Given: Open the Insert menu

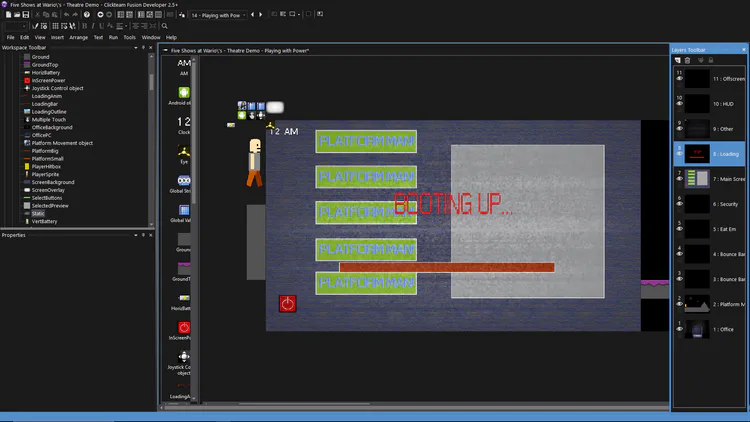Looking at the screenshot, I should [x=57, y=37].
